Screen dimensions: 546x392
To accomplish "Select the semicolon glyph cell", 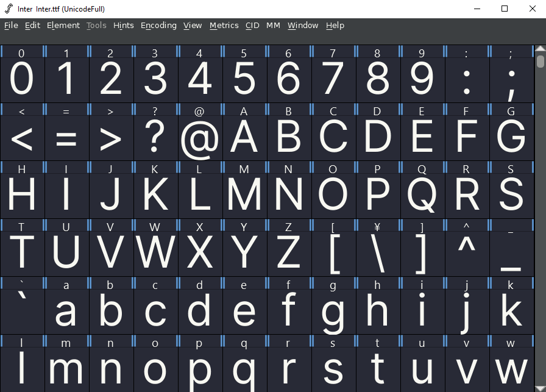I will point(511,79).
